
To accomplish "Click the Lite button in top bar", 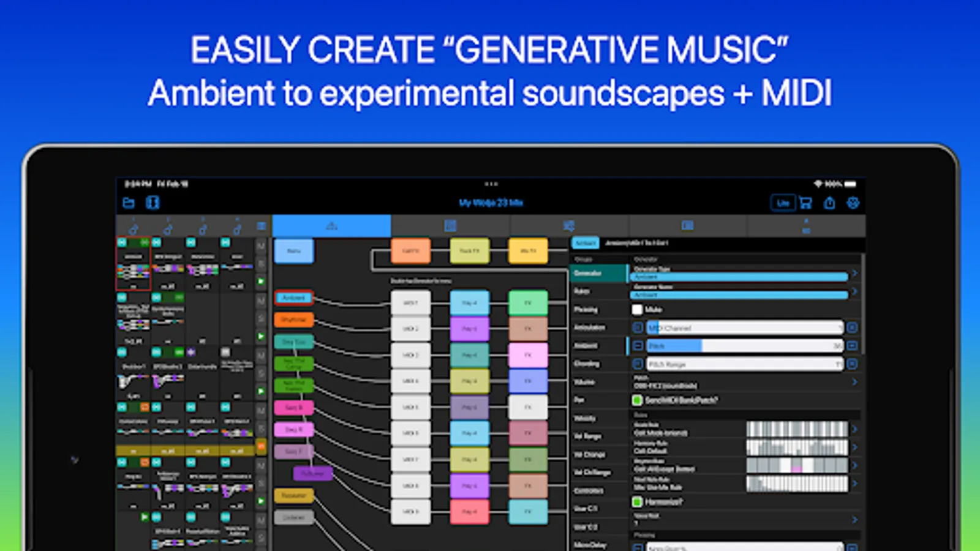I will pyautogui.click(x=783, y=203).
